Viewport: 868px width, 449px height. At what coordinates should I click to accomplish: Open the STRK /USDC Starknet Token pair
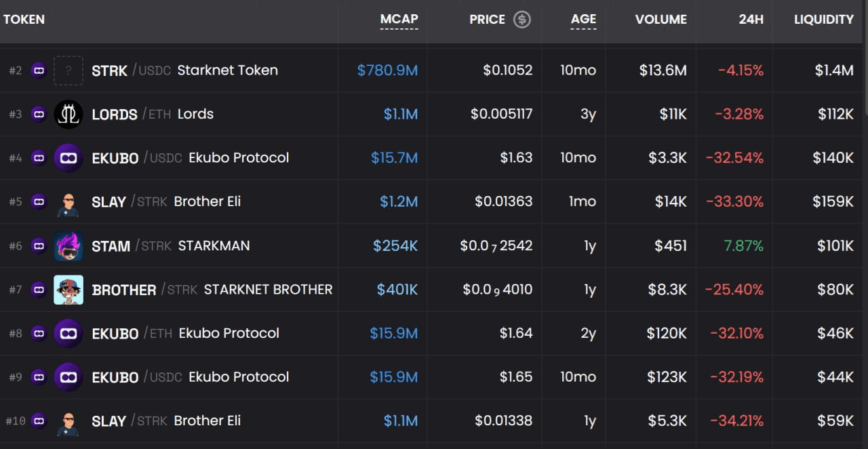[184, 71]
